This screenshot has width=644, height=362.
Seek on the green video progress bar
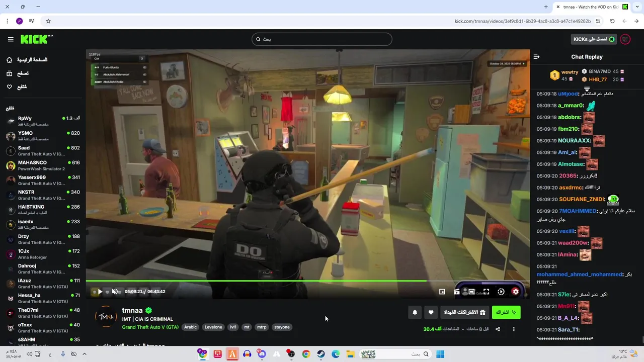coord(307,281)
